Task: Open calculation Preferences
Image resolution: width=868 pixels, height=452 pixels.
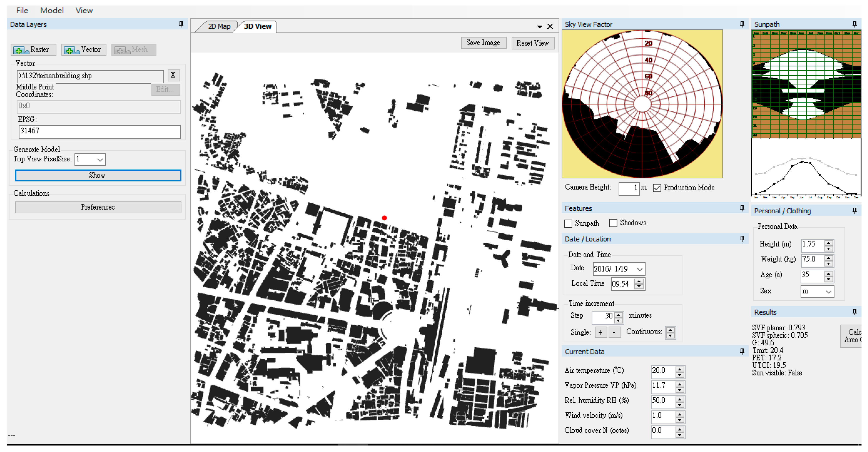Action: (x=98, y=207)
